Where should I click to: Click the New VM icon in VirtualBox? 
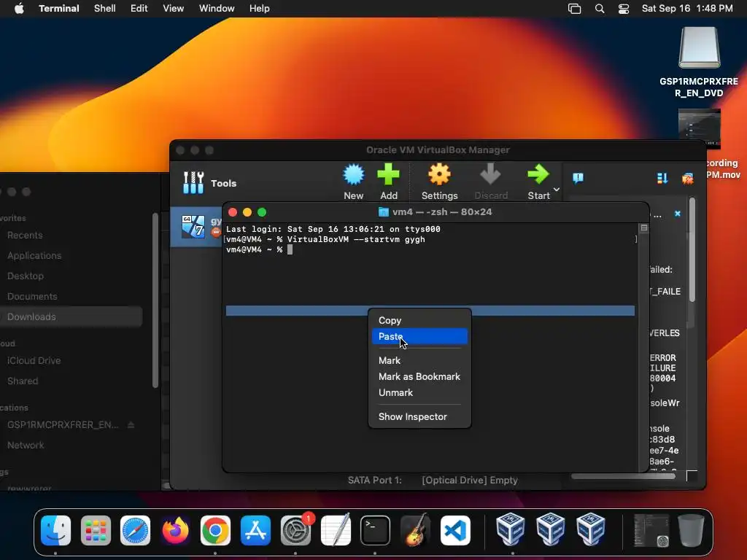(x=354, y=175)
